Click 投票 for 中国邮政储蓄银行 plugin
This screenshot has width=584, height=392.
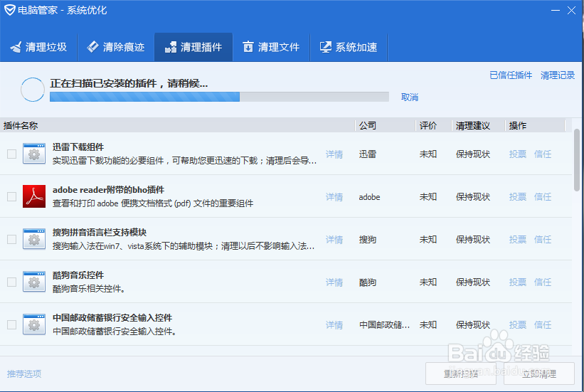click(x=518, y=325)
